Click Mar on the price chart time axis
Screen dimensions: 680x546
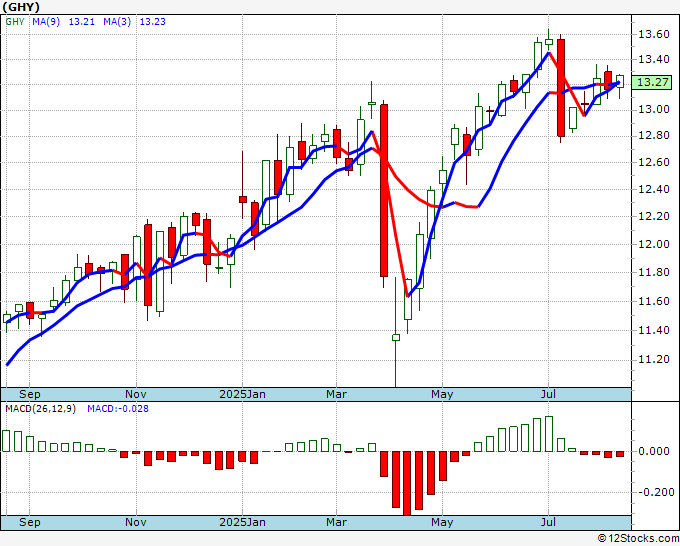point(337,394)
